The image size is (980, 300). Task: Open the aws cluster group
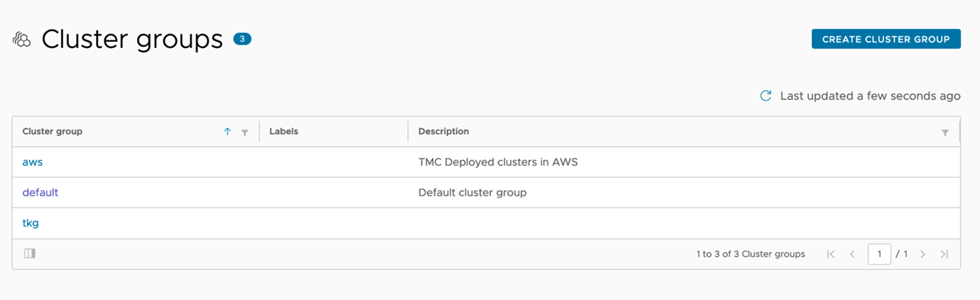(x=32, y=162)
